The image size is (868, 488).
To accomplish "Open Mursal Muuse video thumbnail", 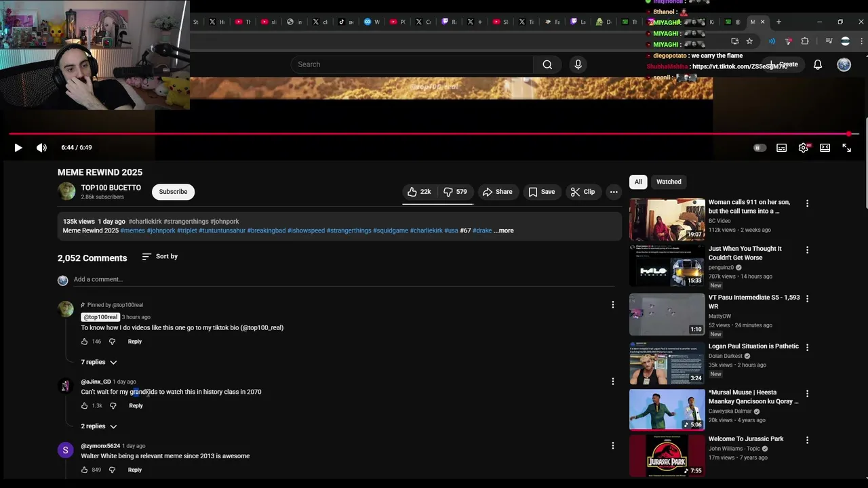I will point(667,409).
